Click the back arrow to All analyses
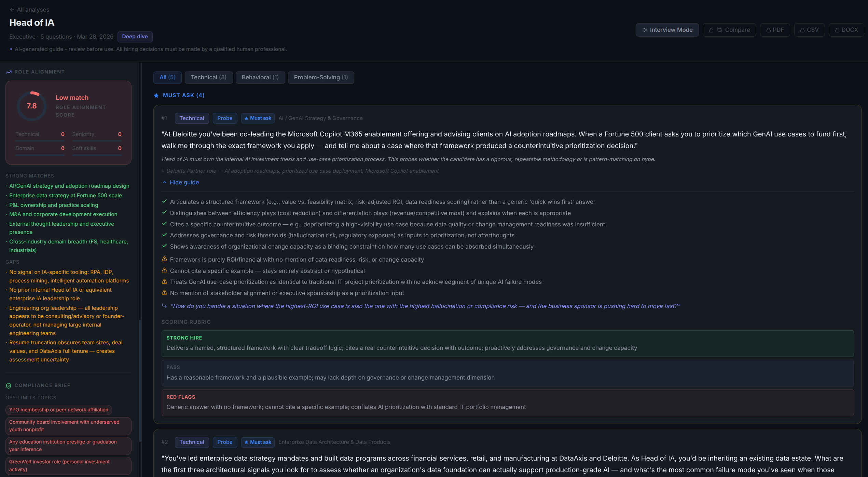868x477 pixels. pos(12,10)
